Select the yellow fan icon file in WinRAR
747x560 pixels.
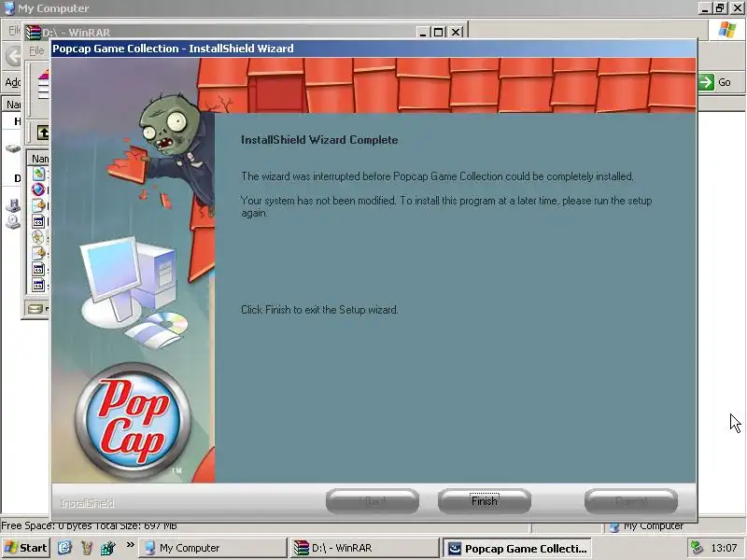38,237
